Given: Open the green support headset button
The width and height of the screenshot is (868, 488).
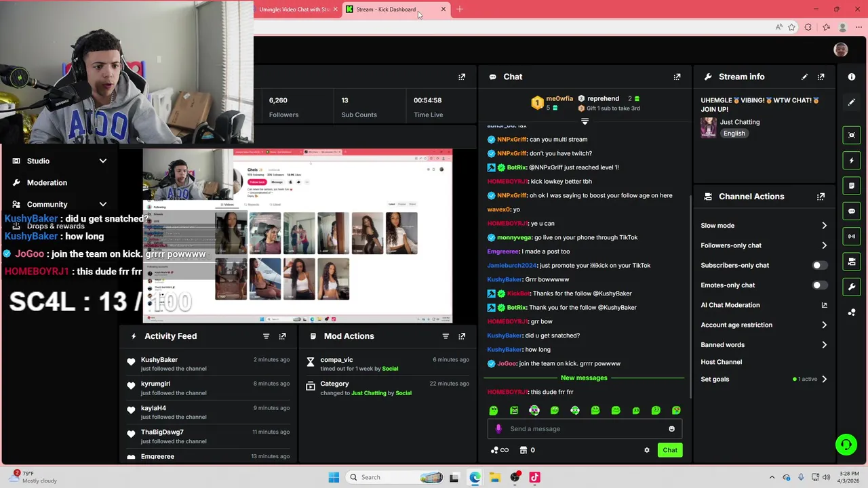Looking at the screenshot, I should coord(846,445).
